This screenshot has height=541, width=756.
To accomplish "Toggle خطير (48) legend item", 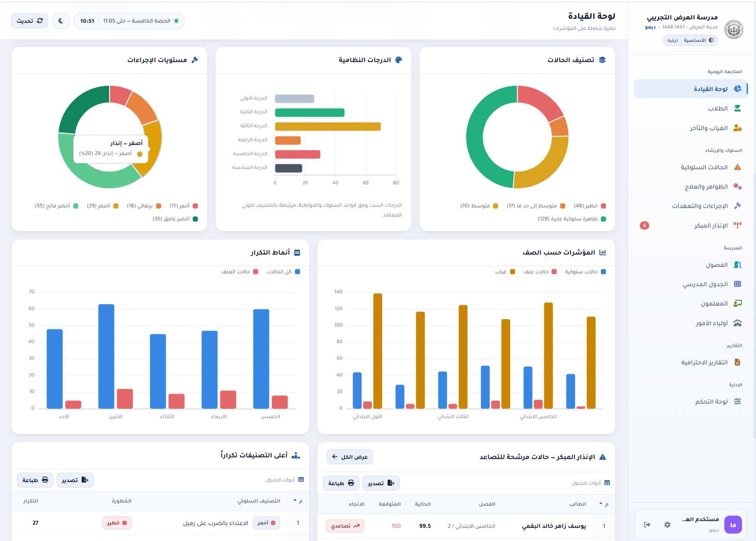I will [x=590, y=206].
